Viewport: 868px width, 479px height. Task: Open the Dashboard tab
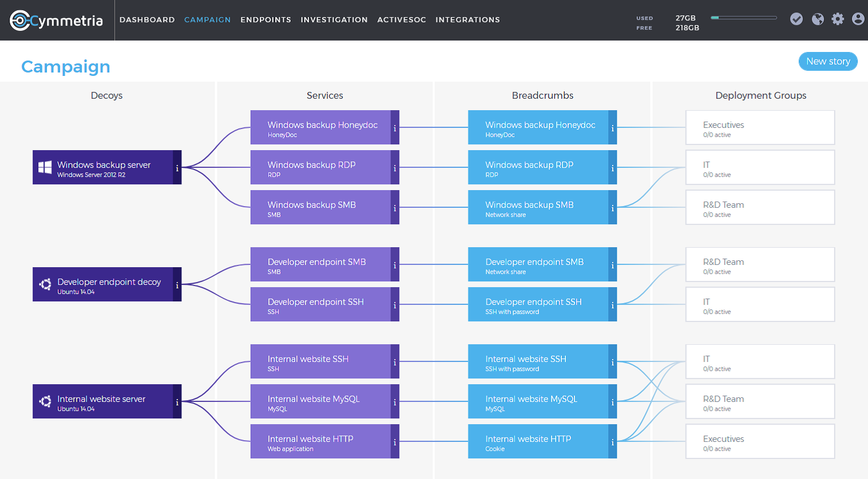[x=147, y=20]
